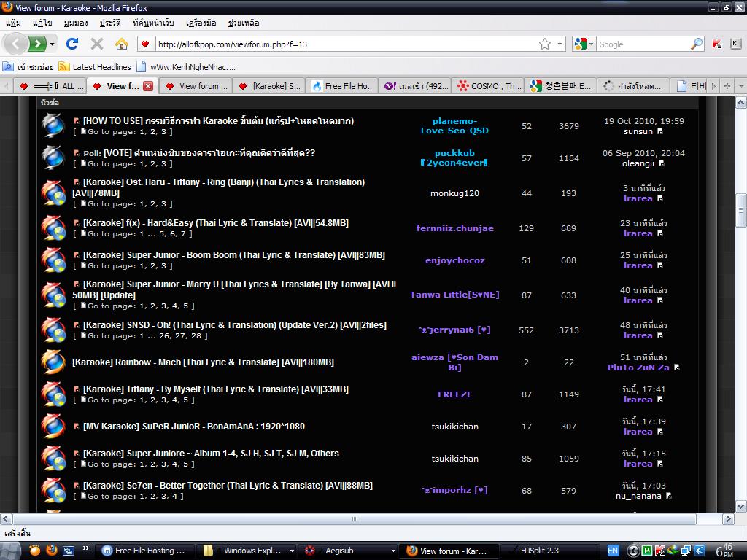
Task: Go to page 7 of f(x) Hard&Easy topic
Action: click(183, 234)
